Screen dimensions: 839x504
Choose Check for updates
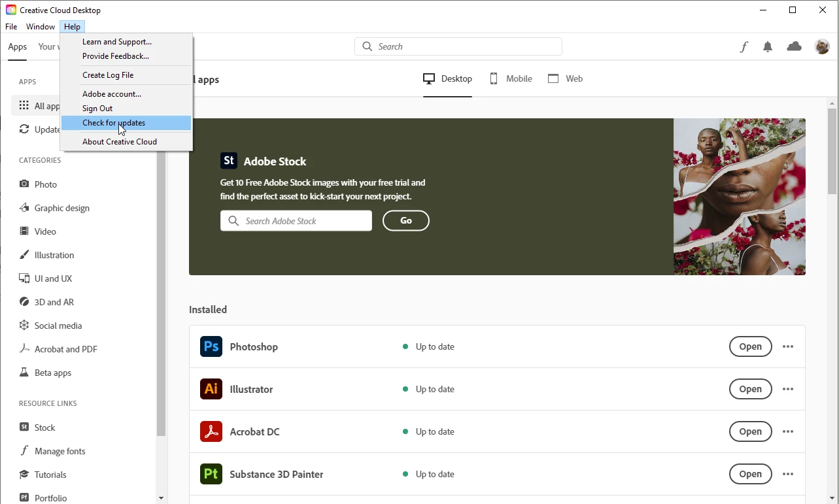pos(126,123)
